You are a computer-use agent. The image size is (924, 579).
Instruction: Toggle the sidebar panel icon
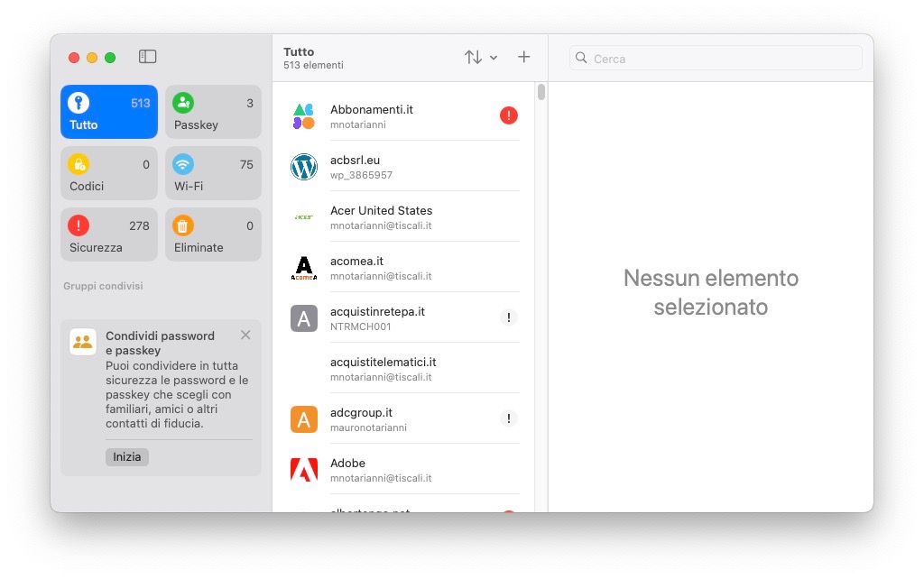(x=147, y=57)
